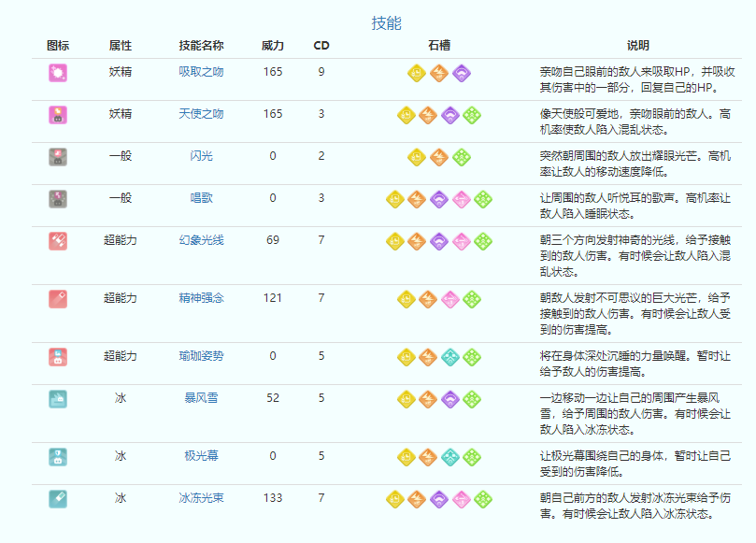Viewport: 756px width, 543px height.
Task: Click the skill icon for 吸取之吻
Action: pos(58,73)
